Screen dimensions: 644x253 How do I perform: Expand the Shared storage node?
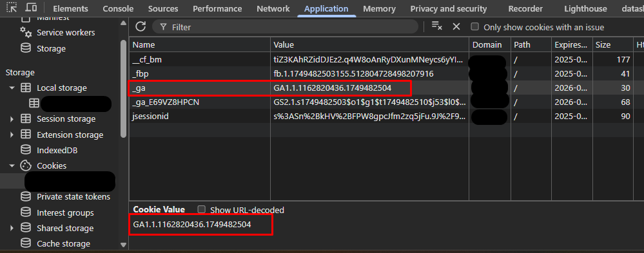12,228
